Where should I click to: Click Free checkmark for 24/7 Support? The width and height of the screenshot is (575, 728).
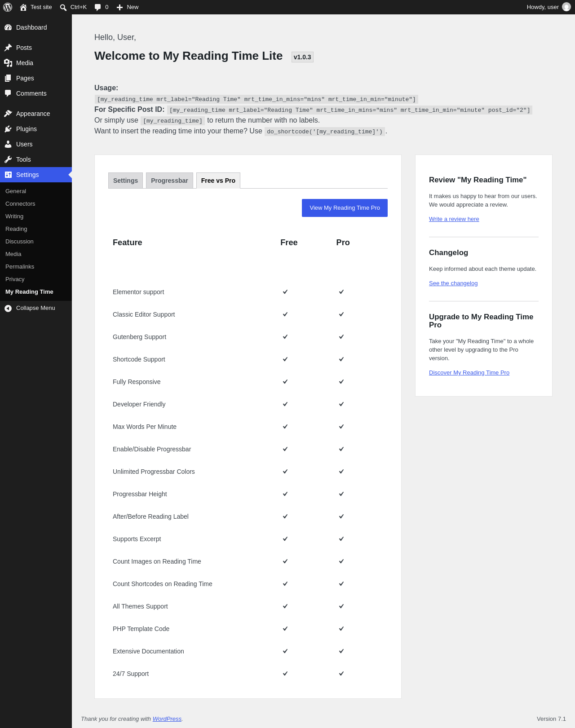[285, 674]
